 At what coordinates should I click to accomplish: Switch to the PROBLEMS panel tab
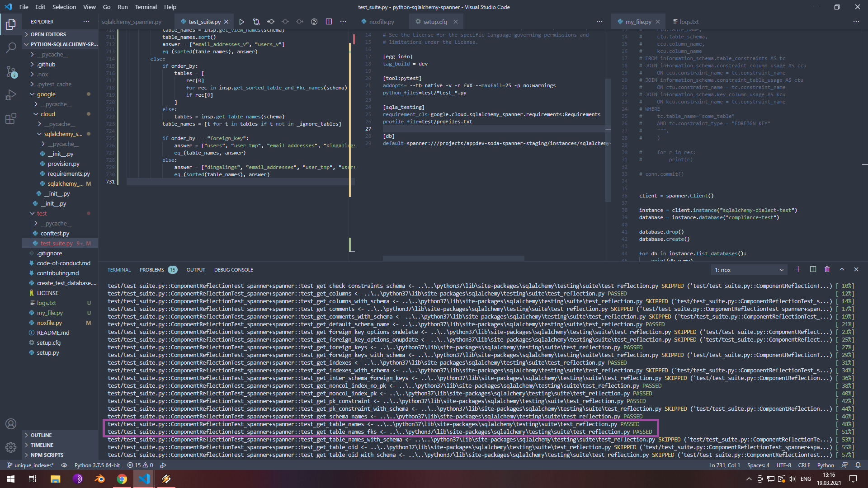(x=152, y=270)
